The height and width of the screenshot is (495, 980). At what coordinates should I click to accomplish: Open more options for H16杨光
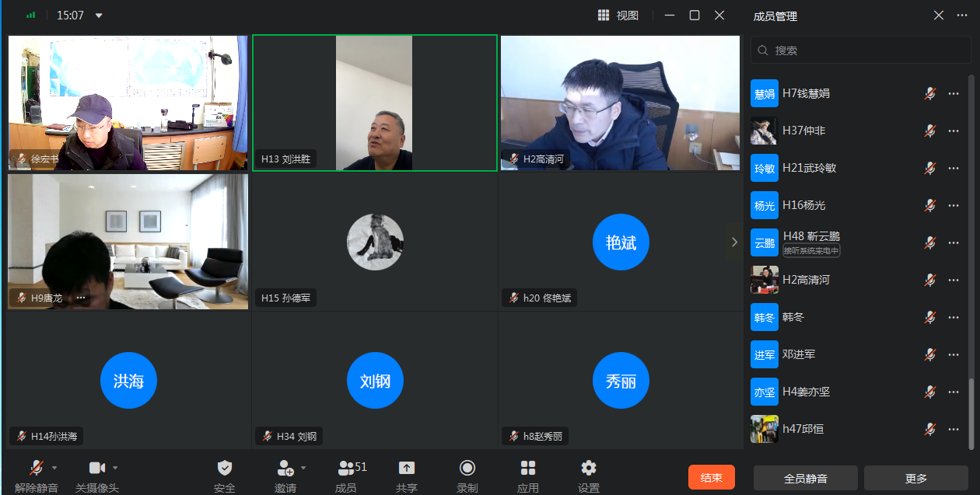(954, 205)
